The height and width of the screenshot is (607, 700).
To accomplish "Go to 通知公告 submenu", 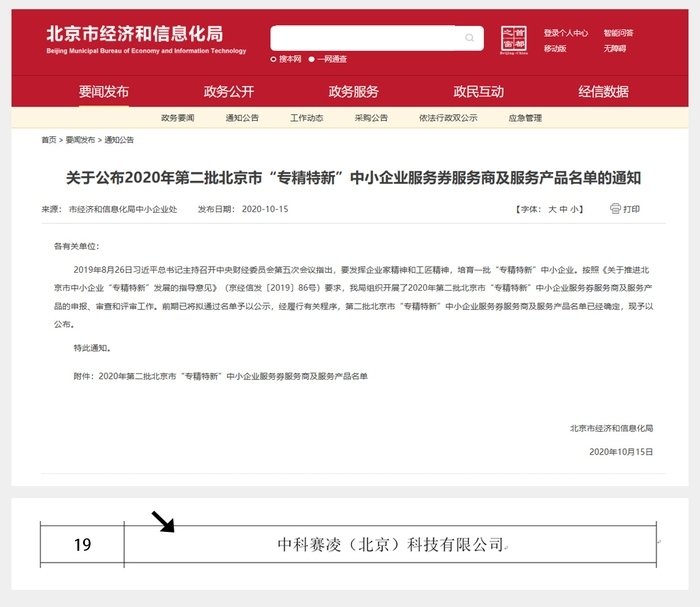I will (x=242, y=118).
